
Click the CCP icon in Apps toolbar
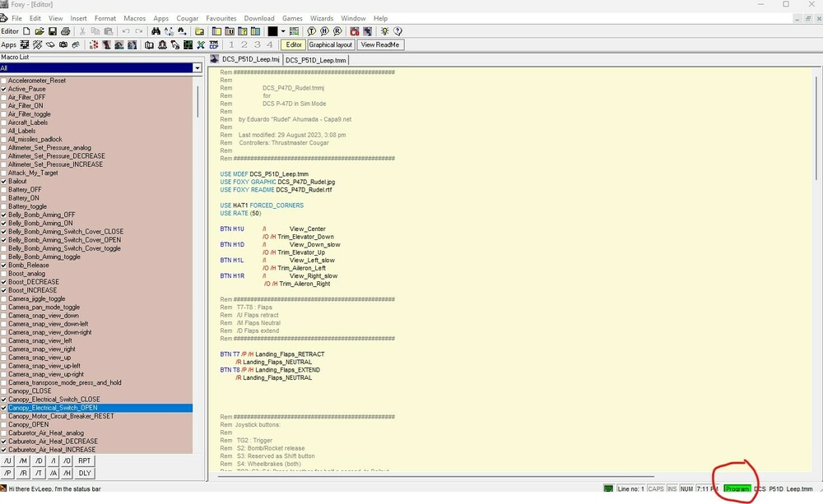click(x=214, y=44)
